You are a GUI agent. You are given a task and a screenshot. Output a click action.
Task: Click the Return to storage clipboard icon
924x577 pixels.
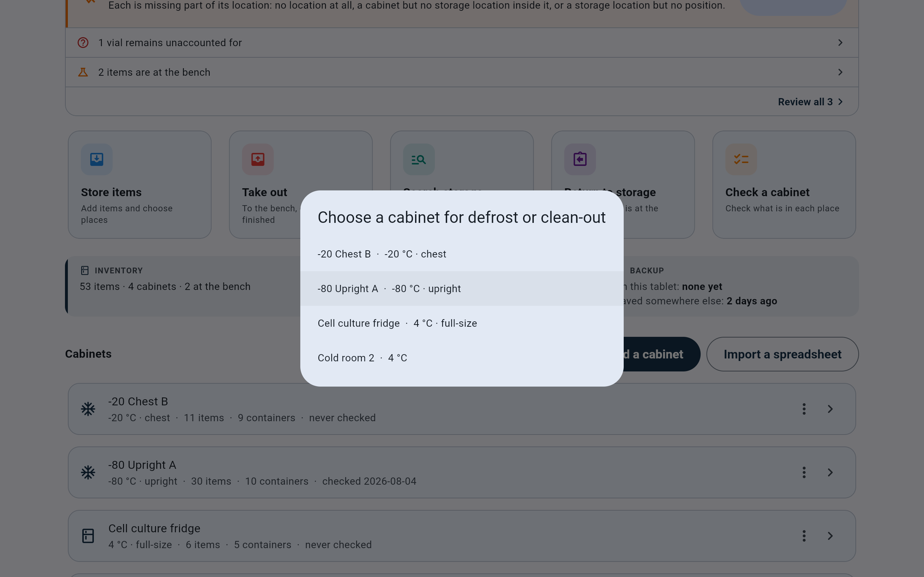click(580, 159)
